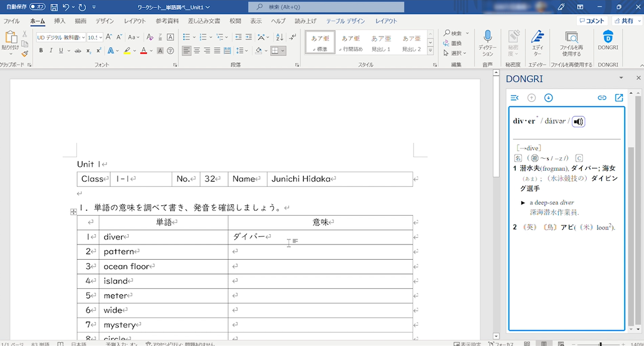Apply strikethrough formatting
644x346 pixels.
coord(77,51)
